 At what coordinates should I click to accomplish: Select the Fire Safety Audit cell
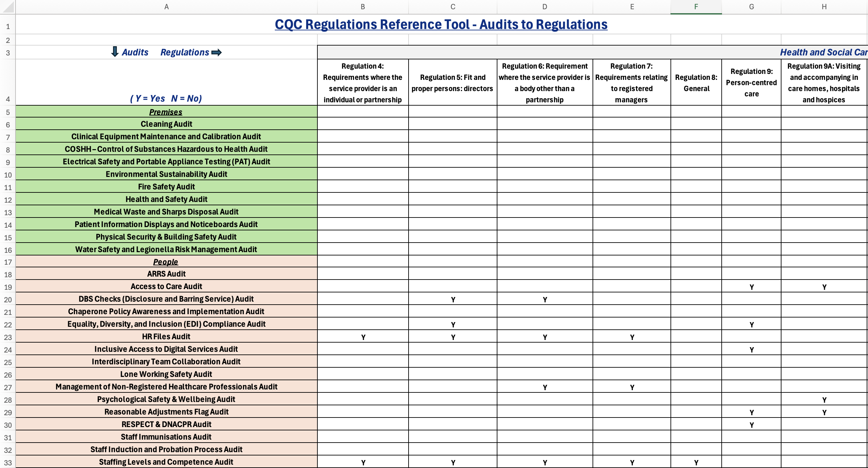coord(166,186)
